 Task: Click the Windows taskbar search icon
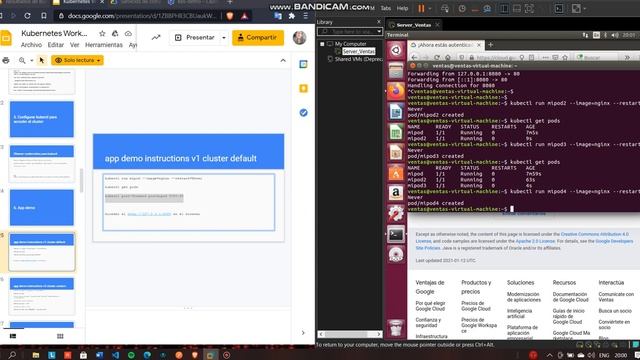click(x=12, y=355)
